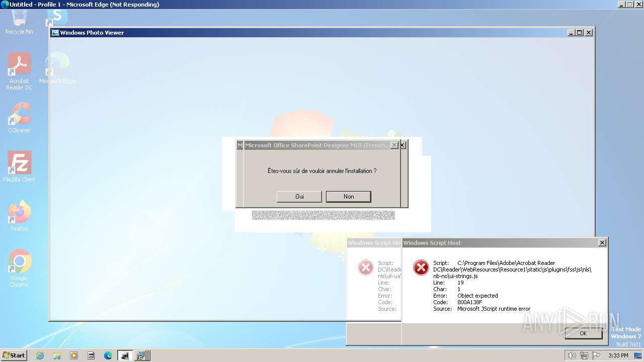Open the Recycle Bin desktop icon
Screen dimensions: 644x362
(19, 23)
